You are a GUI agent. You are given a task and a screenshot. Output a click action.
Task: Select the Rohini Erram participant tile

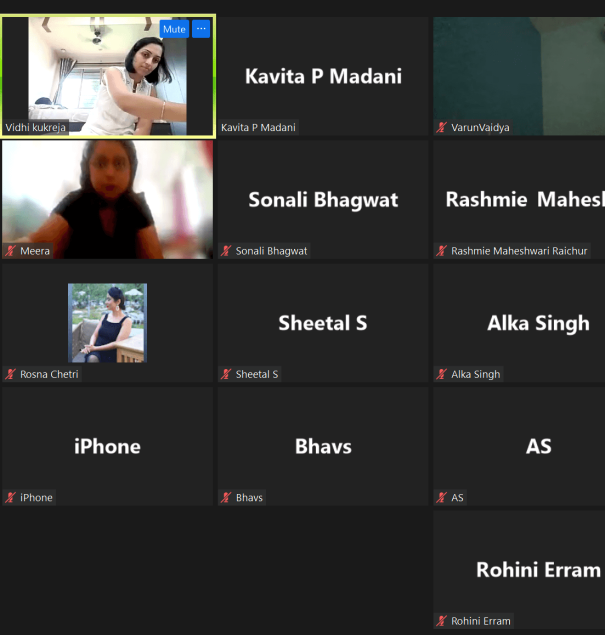click(519, 569)
